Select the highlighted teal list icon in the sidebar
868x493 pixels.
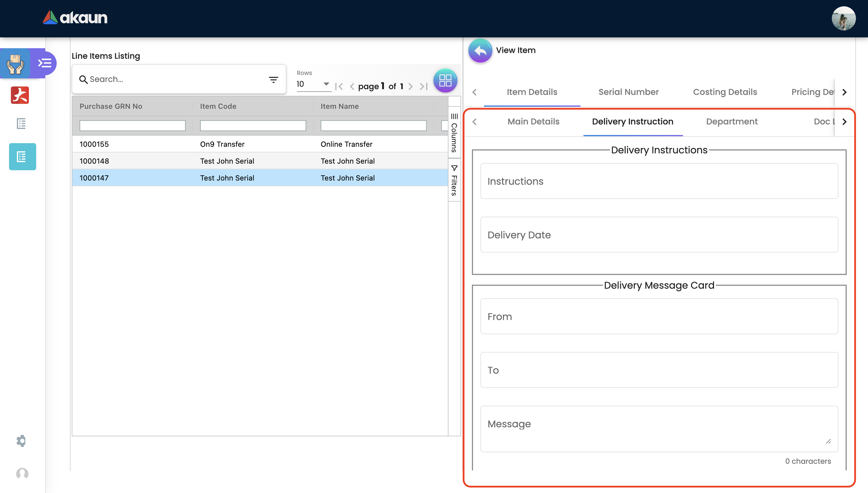tap(22, 156)
